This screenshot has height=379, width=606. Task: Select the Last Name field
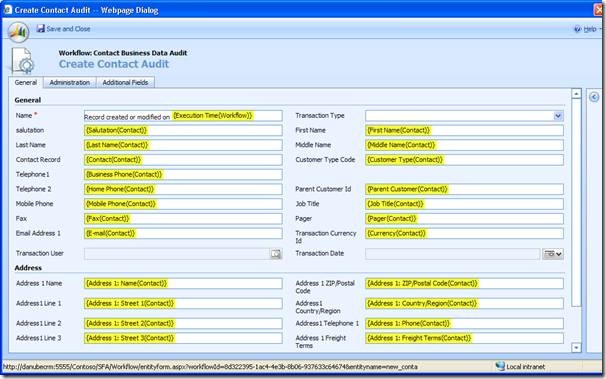[x=183, y=145]
